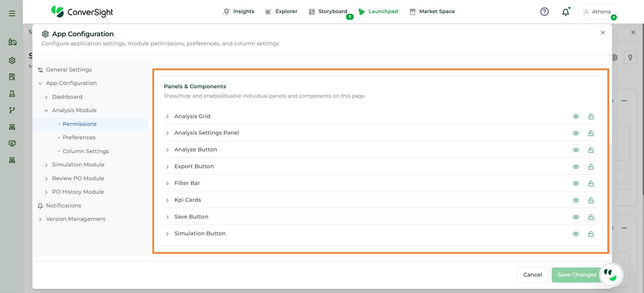644x293 pixels.
Task: Select Column Settings in the sidebar
Action: point(86,151)
